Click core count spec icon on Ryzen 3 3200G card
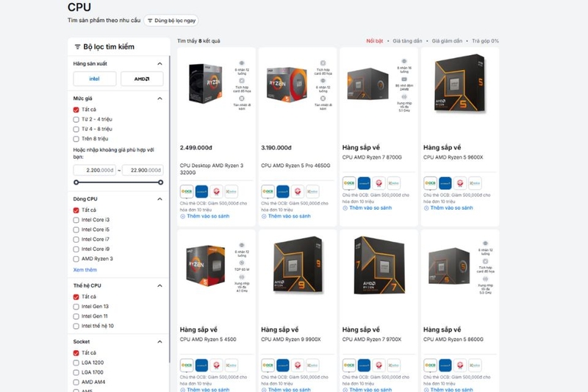 coord(242,63)
